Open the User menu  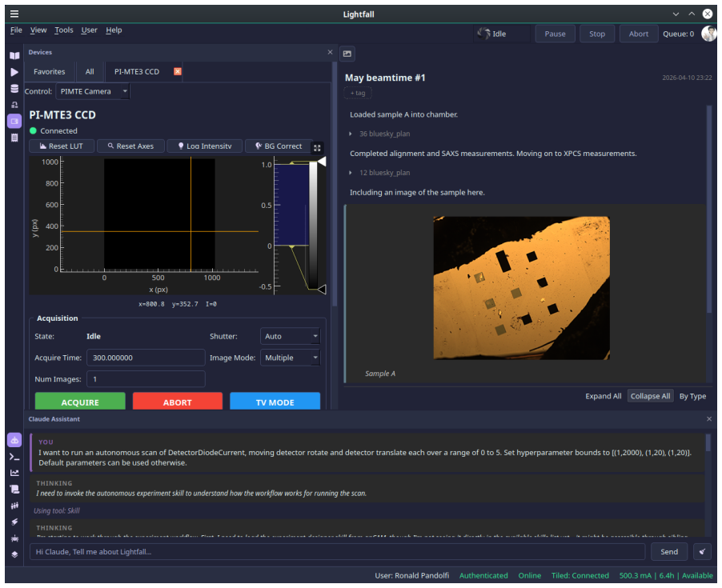coord(89,30)
